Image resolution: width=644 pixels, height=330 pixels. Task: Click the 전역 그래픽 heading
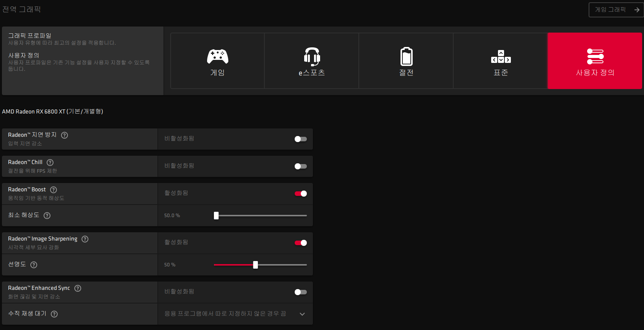tap(22, 9)
